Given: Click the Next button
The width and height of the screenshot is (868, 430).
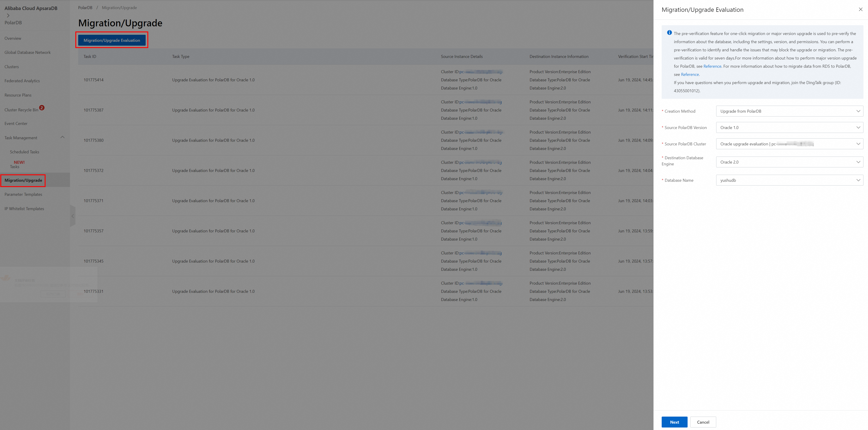Looking at the screenshot, I should (674, 422).
